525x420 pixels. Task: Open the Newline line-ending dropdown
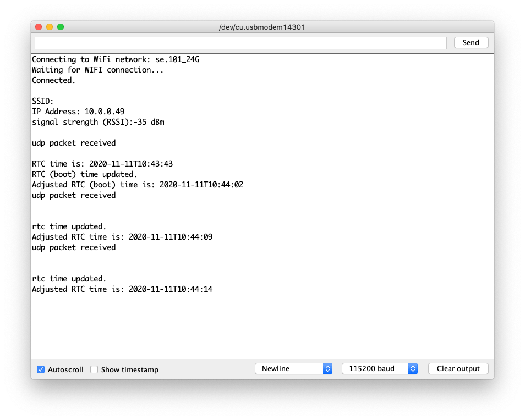click(x=293, y=368)
